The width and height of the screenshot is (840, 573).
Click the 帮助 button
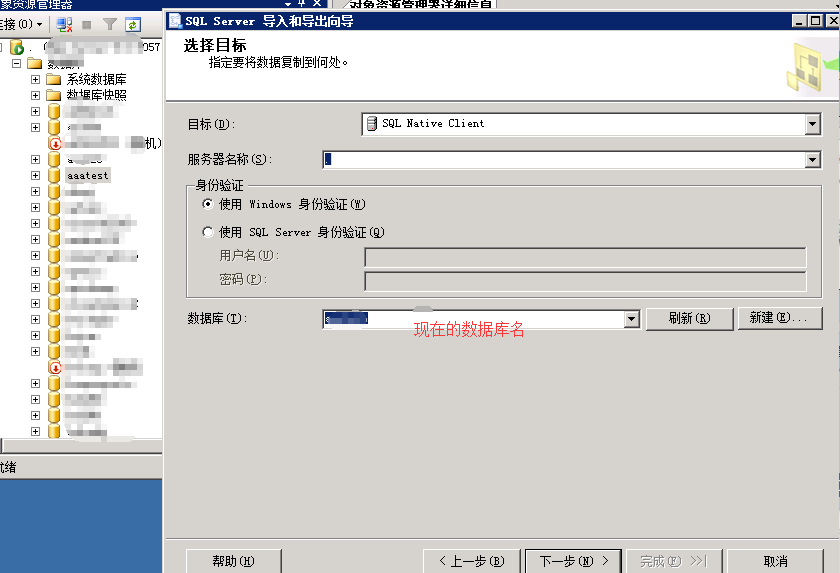tap(234, 561)
